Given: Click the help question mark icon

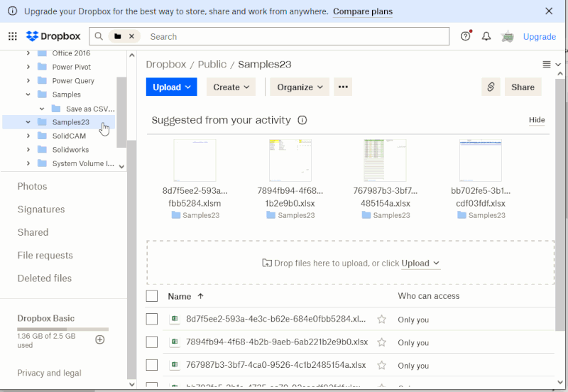Looking at the screenshot, I should pos(466,37).
